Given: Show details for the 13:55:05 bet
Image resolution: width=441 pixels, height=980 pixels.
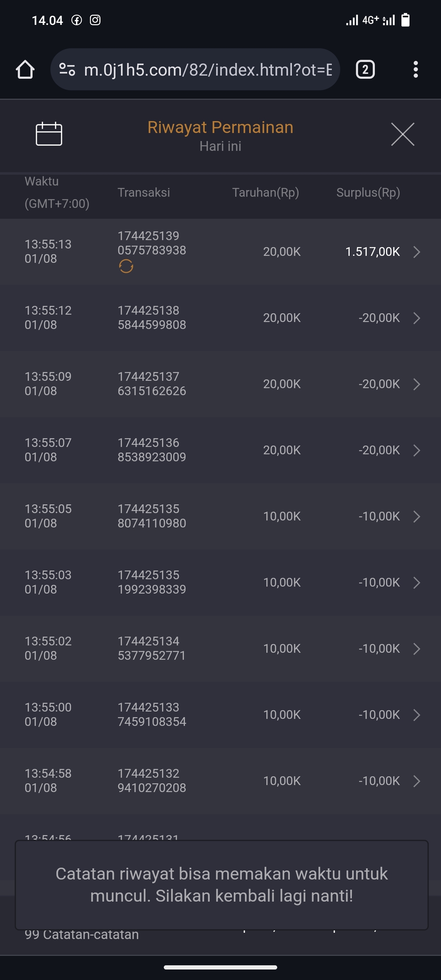Looking at the screenshot, I should click(416, 517).
